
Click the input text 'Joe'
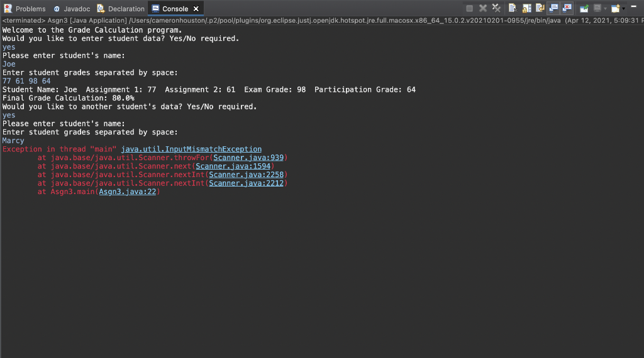[x=9, y=64]
